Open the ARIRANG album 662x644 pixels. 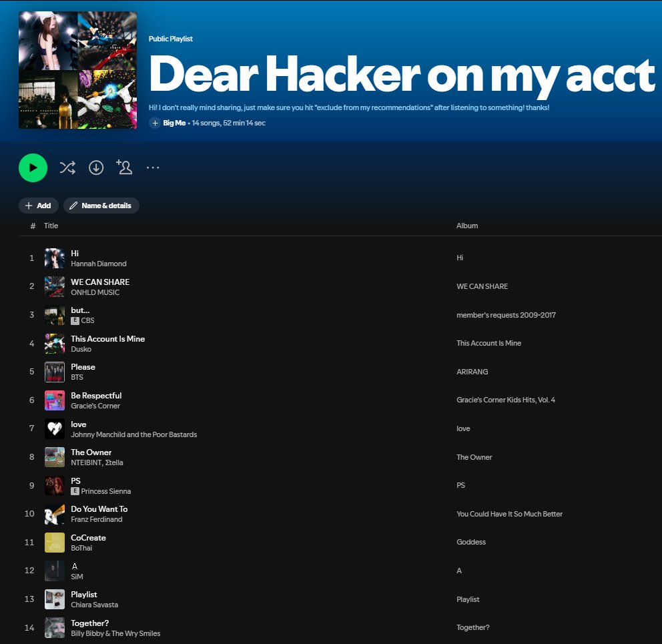(x=472, y=372)
